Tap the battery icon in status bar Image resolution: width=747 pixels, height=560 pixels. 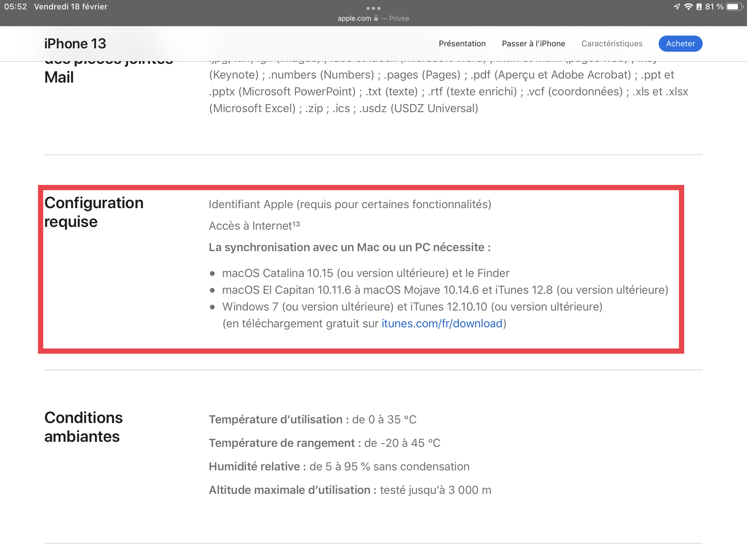734,7
